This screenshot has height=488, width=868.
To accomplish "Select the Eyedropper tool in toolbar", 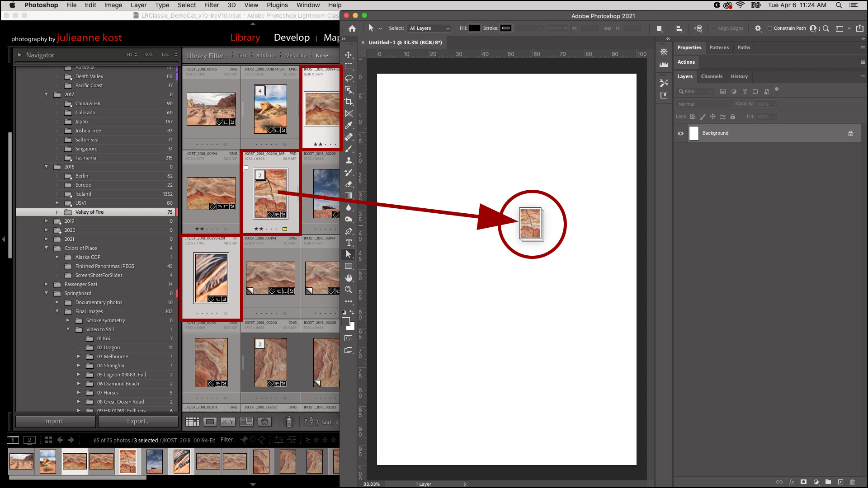I will coord(349,125).
